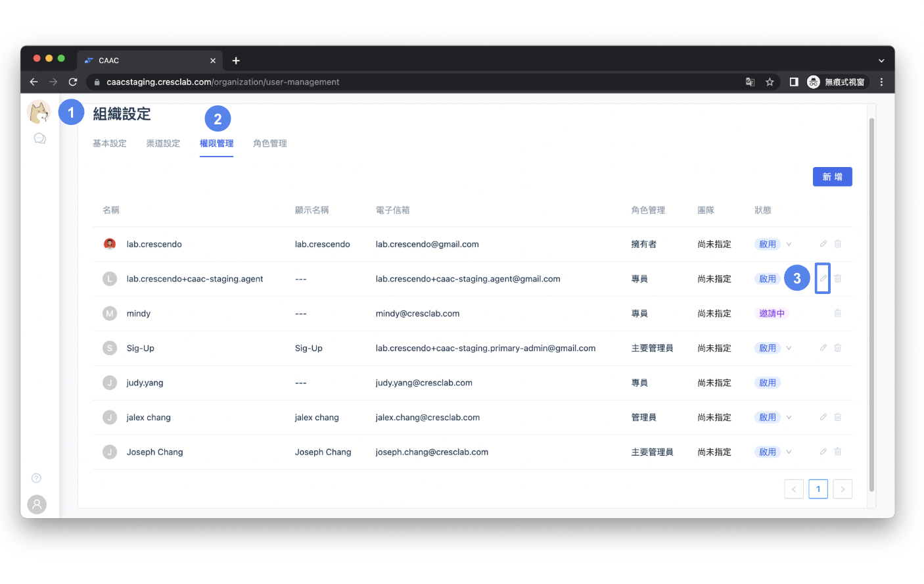Screen dimensions: 924x584
Task: Click edit pencil icon for Joseph Chang
Action: coord(823,452)
